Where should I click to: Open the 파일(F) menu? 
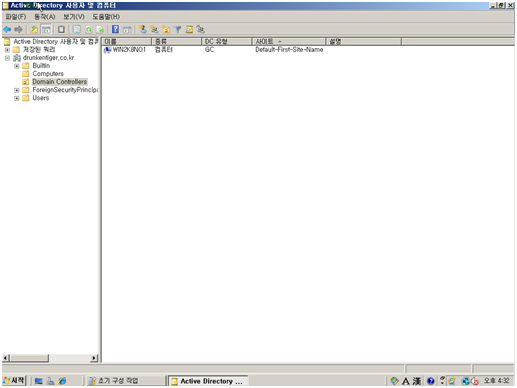point(16,17)
